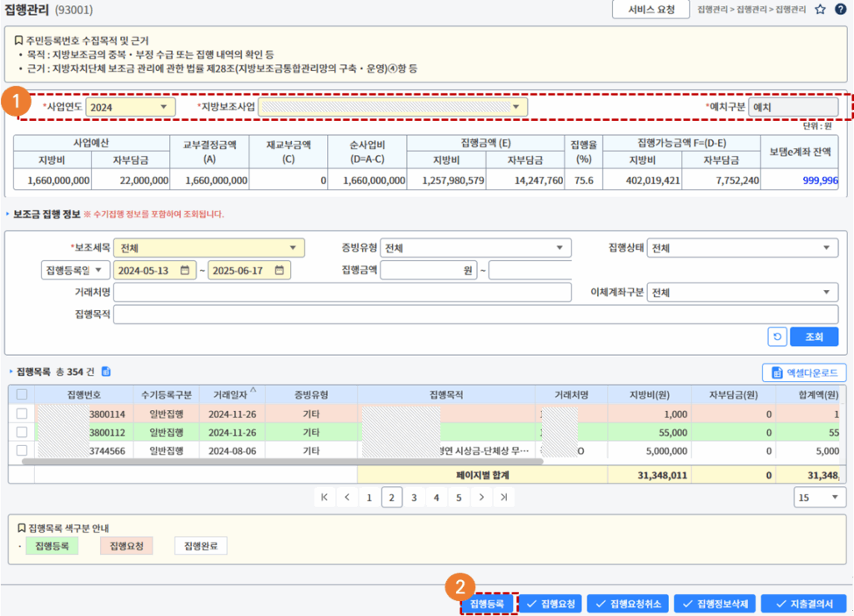Open help via the question mark icon
Screen dimensions: 854x616
[841, 9]
